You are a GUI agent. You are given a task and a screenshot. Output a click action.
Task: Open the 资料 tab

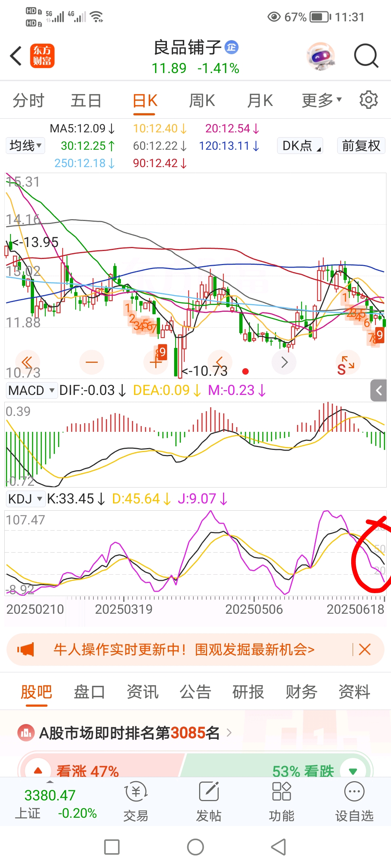pos(354,692)
